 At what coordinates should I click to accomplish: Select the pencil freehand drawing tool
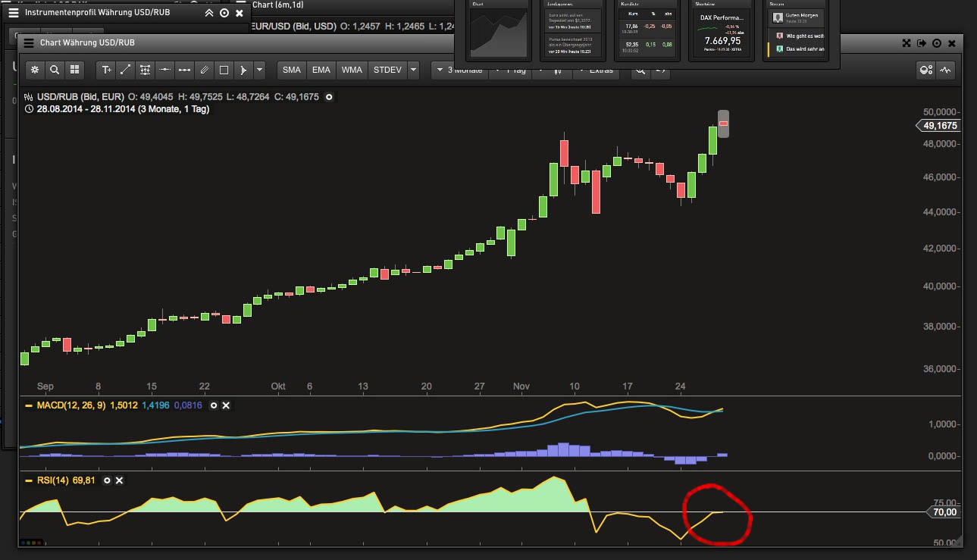(204, 70)
